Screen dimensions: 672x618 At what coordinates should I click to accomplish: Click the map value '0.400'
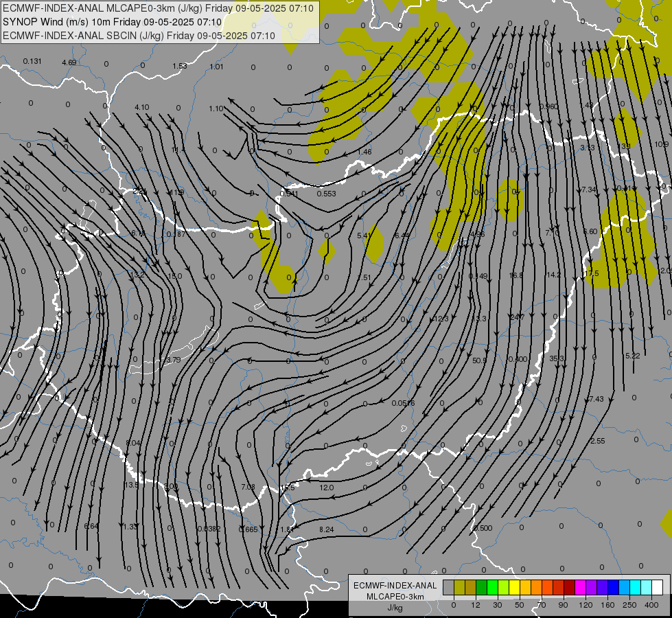click(x=518, y=359)
